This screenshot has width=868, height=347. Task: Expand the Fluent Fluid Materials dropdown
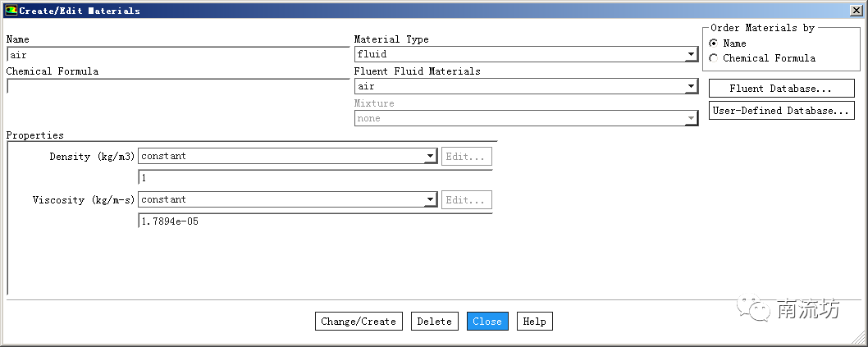point(691,86)
